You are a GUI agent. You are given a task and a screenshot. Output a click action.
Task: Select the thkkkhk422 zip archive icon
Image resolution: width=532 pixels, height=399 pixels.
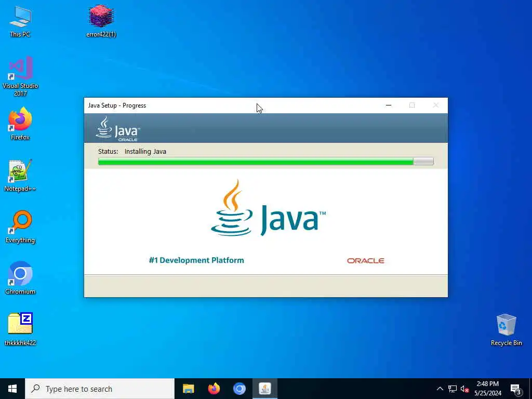[x=20, y=329]
